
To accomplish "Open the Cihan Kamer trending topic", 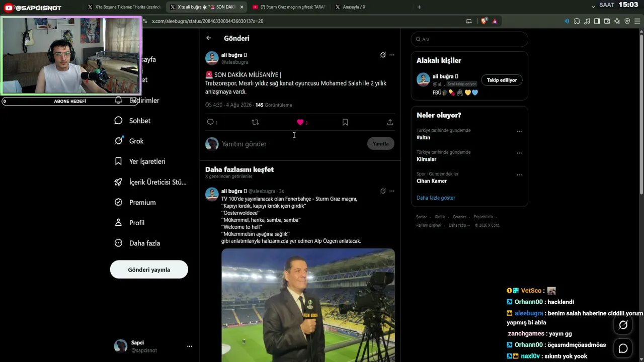I will tap(432, 181).
